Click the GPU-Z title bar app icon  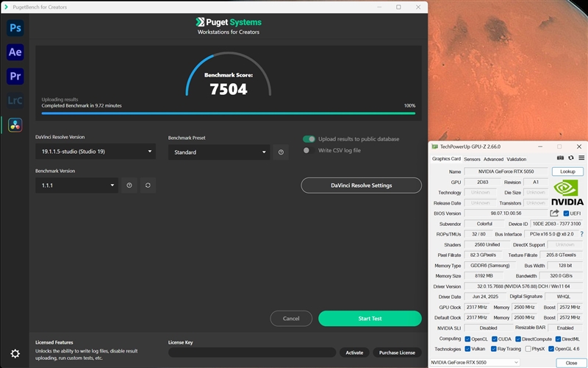[434, 146]
